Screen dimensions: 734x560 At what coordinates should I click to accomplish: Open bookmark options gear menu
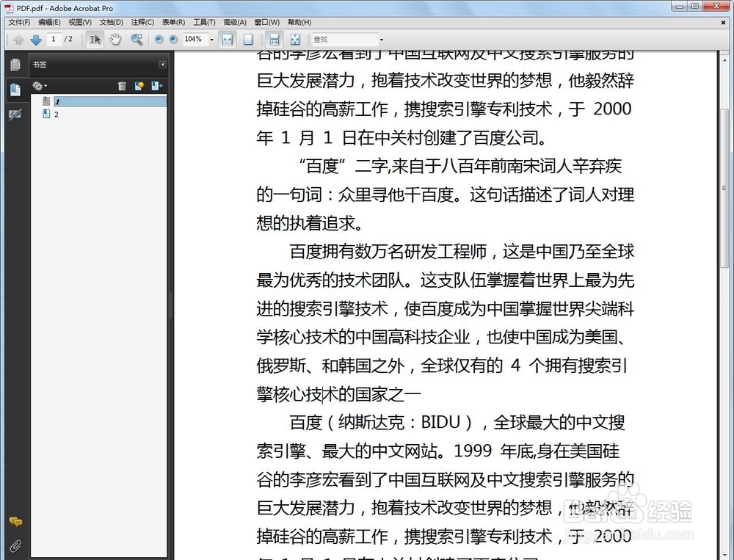[x=40, y=86]
